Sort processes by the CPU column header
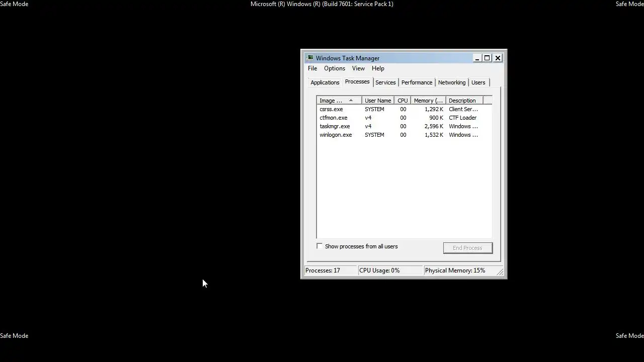 tap(403, 101)
